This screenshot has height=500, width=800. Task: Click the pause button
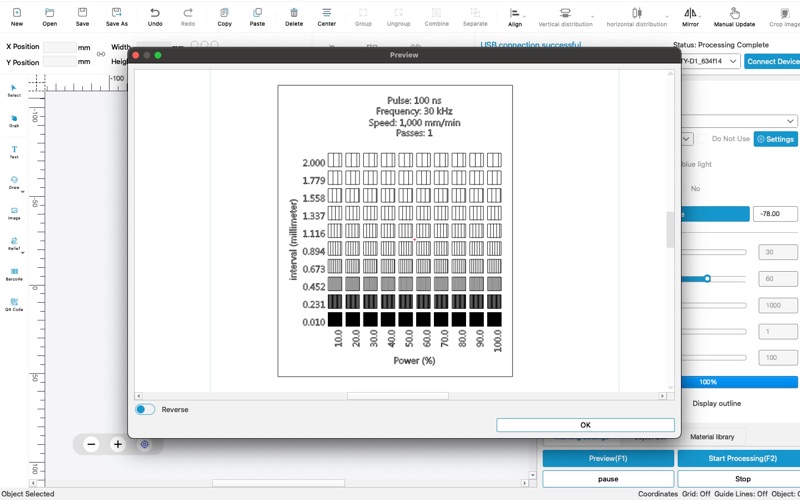point(608,479)
